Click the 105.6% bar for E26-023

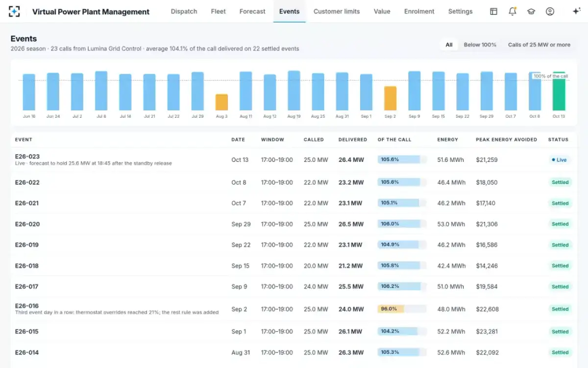(402, 159)
